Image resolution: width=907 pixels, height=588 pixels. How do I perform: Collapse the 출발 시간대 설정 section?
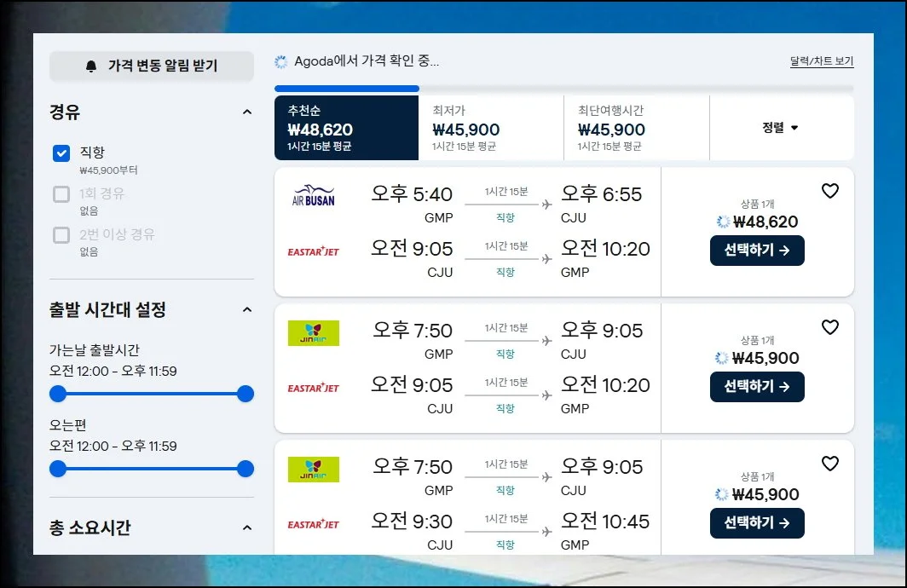(x=247, y=310)
